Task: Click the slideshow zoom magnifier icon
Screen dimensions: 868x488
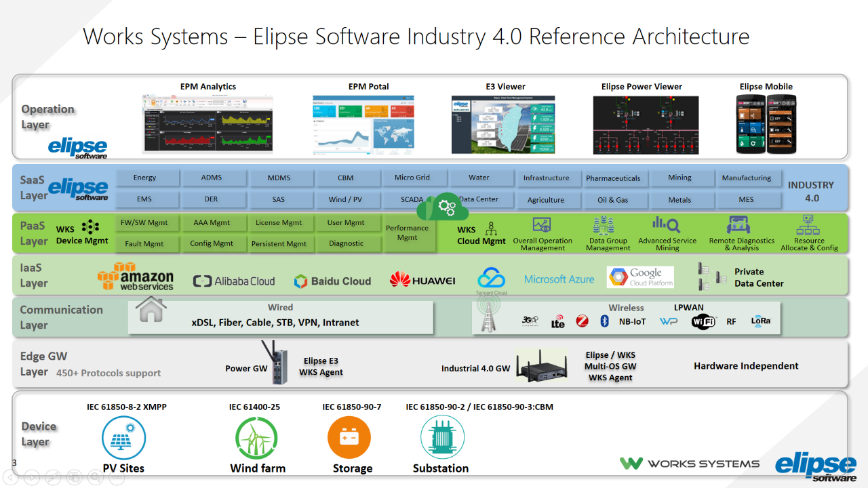Action: coord(95,477)
